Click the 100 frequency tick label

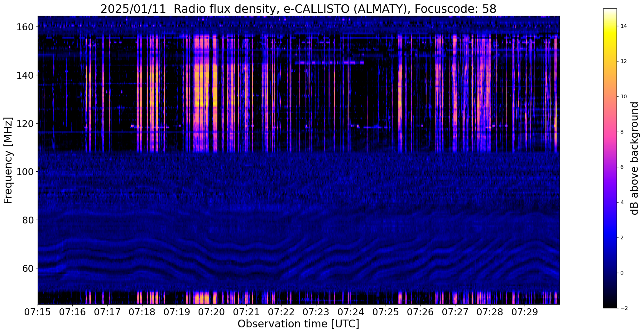click(25, 172)
